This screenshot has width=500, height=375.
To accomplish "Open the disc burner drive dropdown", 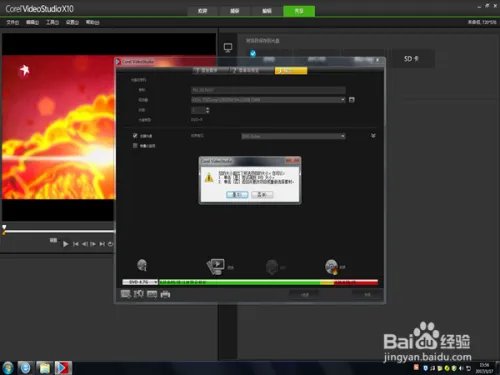I will point(293,136).
